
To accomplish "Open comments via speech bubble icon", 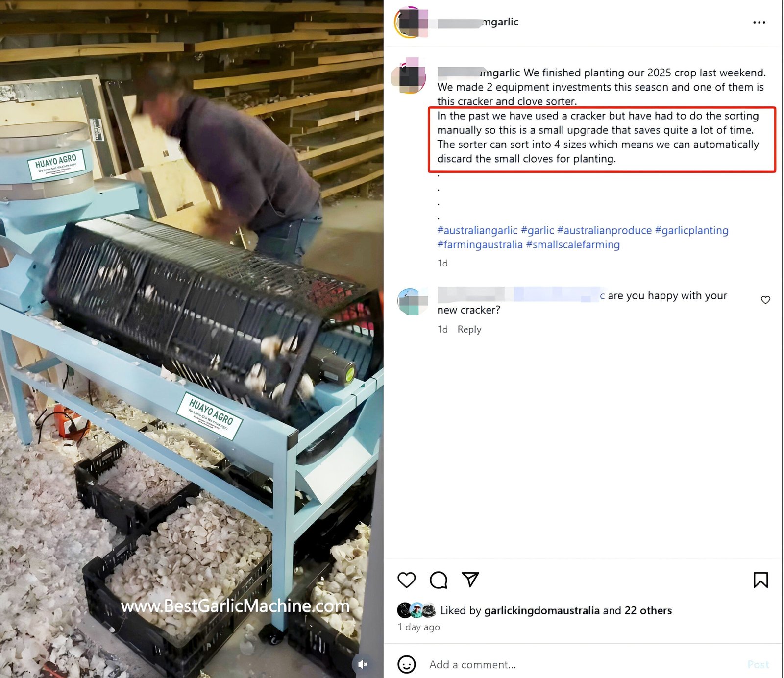I will [x=439, y=580].
